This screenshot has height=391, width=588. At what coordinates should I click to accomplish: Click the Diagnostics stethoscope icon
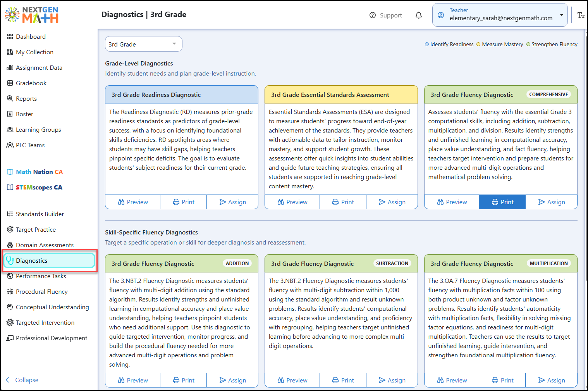click(x=10, y=260)
